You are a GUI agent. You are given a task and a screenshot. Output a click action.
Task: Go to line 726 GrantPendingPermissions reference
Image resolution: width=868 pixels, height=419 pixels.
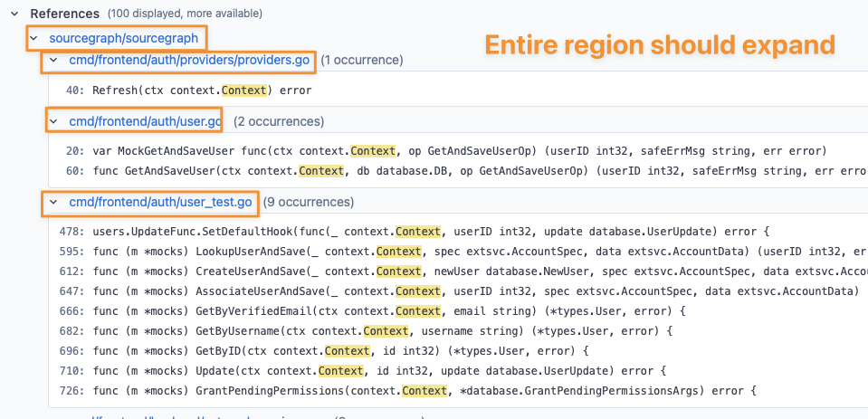(408, 391)
